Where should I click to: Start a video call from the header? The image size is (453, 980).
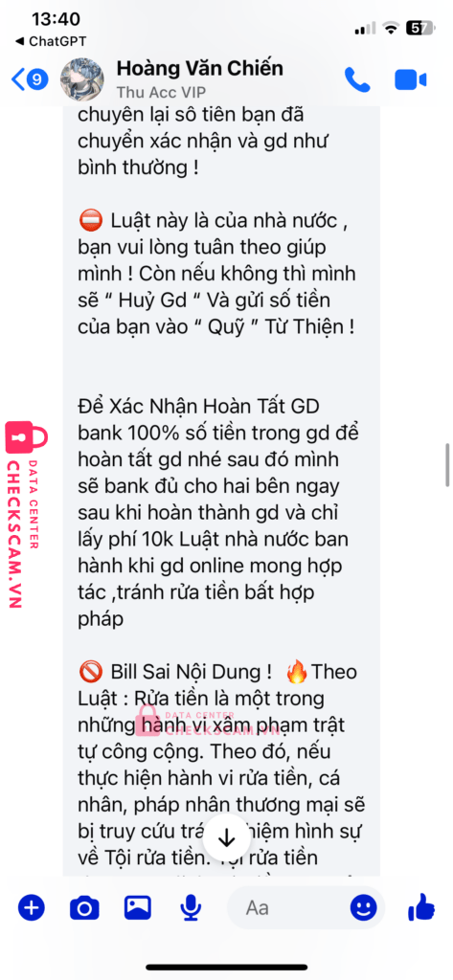tap(411, 80)
